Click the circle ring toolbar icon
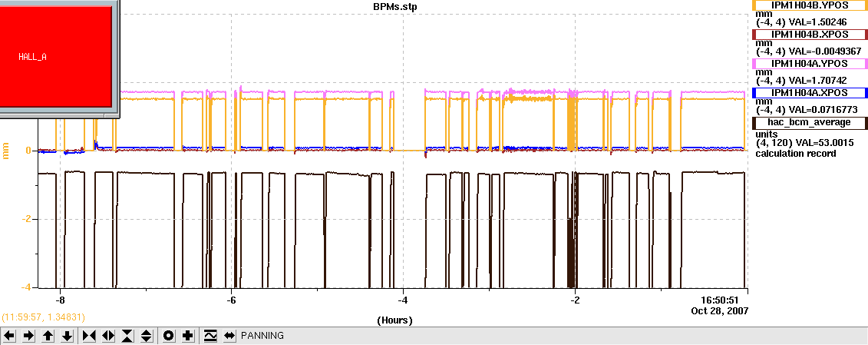 click(169, 336)
